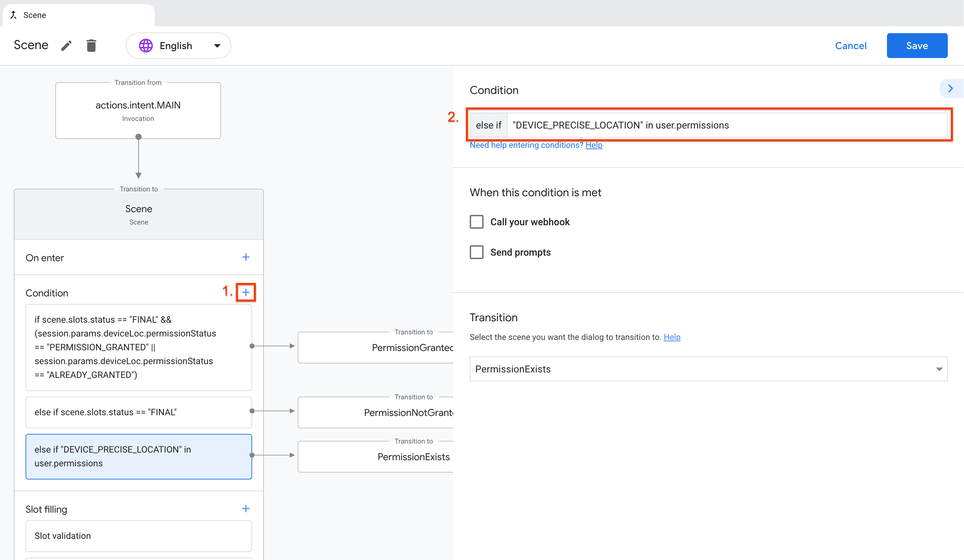The width and height of the screenshot is (964, 560).
Task: Edit the DEVICE_PRECISE_LOCATION condition input field
Action: [727, 125]
